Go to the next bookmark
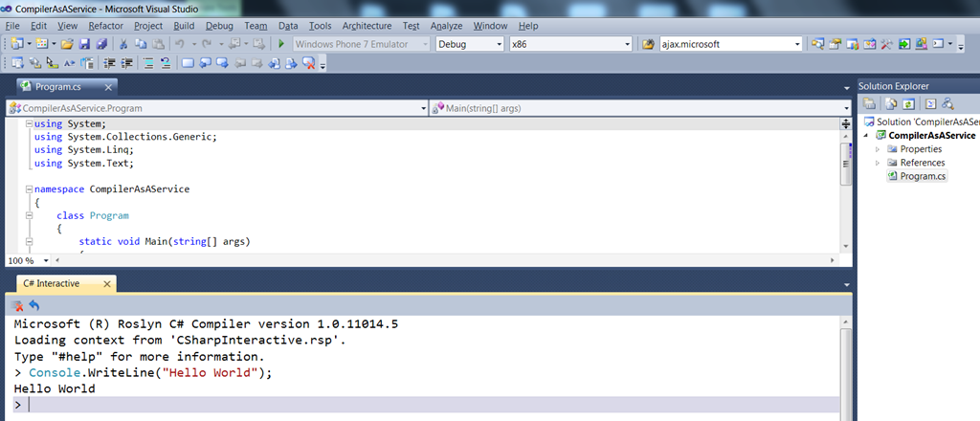 coord(222,62)
